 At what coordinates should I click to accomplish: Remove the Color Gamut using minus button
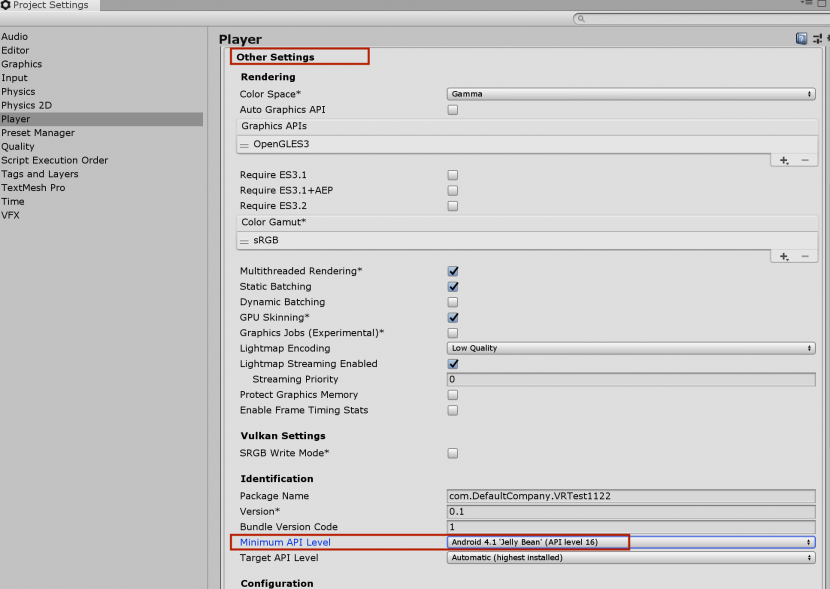(804, 256)
